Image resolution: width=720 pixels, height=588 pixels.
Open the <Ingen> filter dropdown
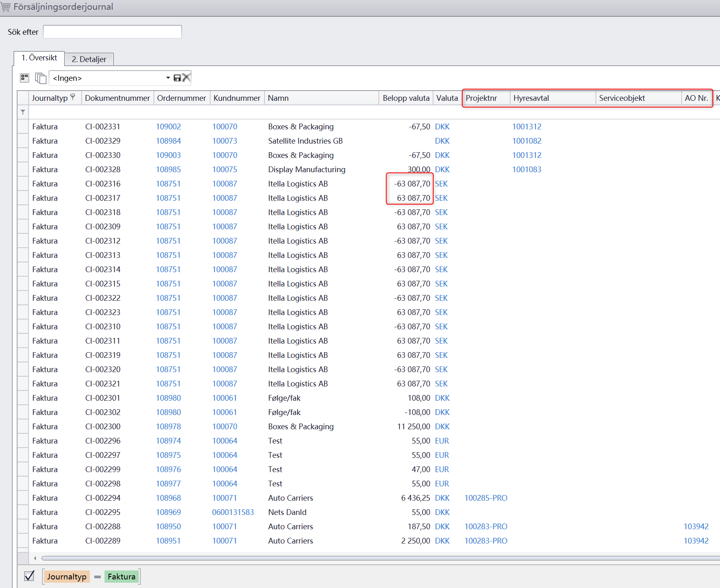[168, 78]
